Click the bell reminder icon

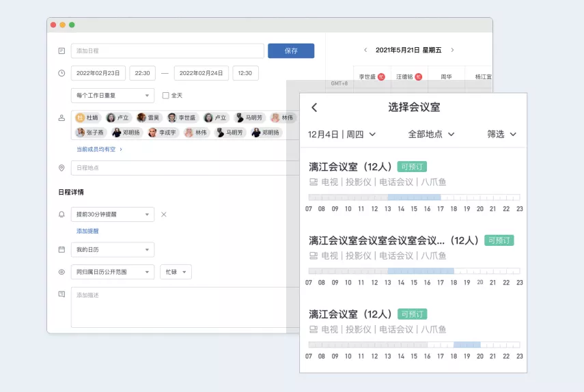pos(62,214)
